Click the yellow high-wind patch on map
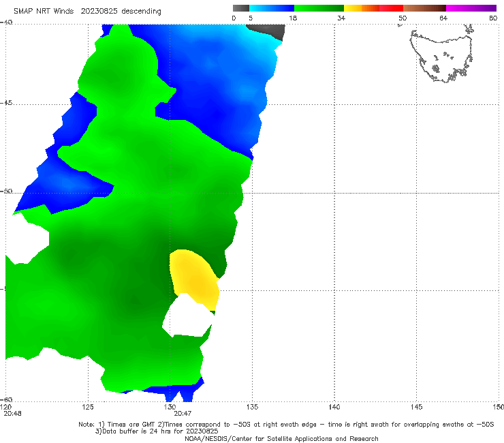This screenshot has width=504, height=443. click(x=195, y=280)
